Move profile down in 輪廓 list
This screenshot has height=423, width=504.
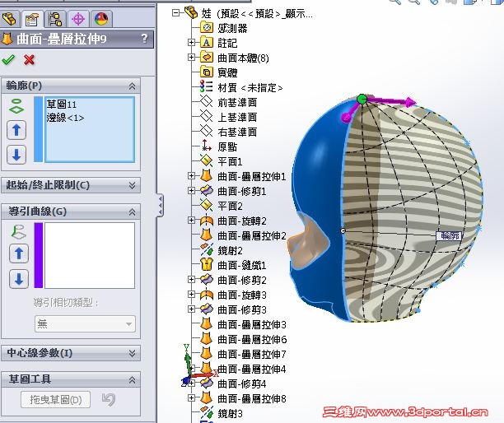coord(16,155)
